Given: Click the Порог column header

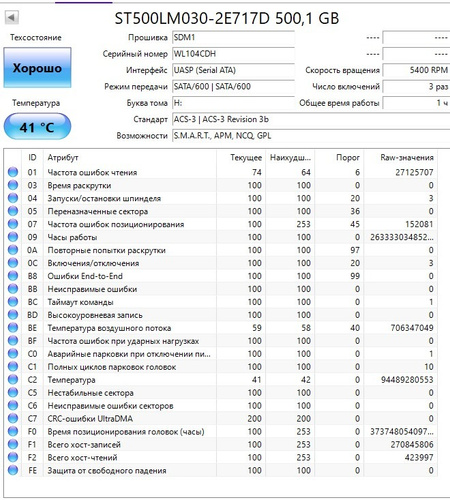Looking at the screenshot, I should click(339, 157).
